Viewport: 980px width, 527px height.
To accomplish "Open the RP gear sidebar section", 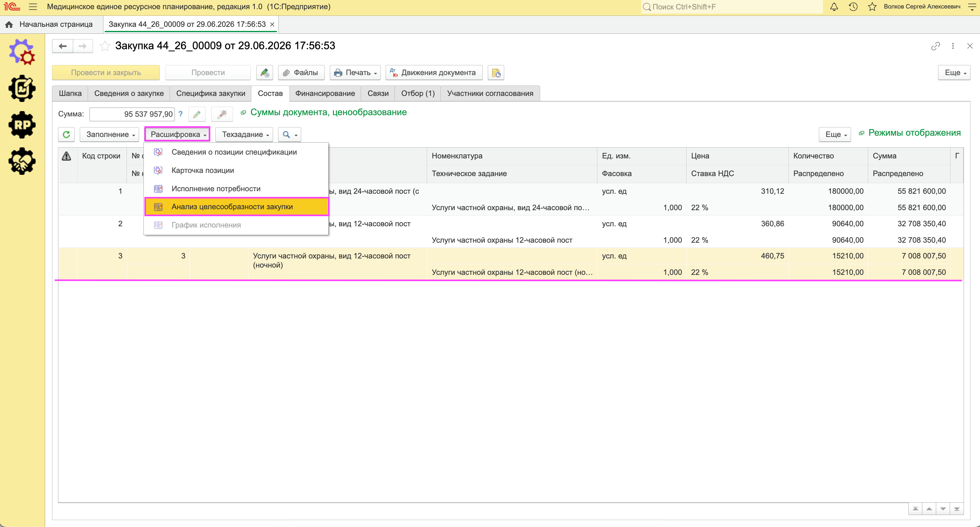I will pyautogui.click(x=22, y=125).
